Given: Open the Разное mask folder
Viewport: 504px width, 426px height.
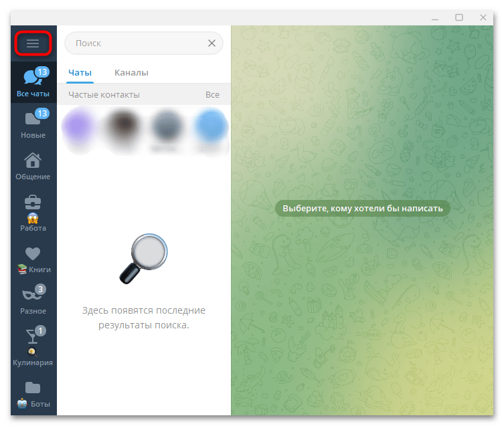Looking at the screenshot, I should point(33,300).
